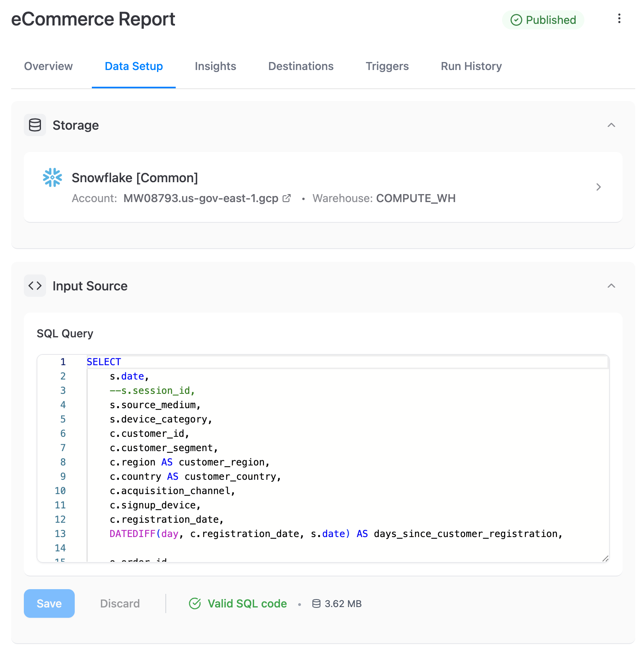
Task: Open the Insights tab
Action: pos(215,66)
